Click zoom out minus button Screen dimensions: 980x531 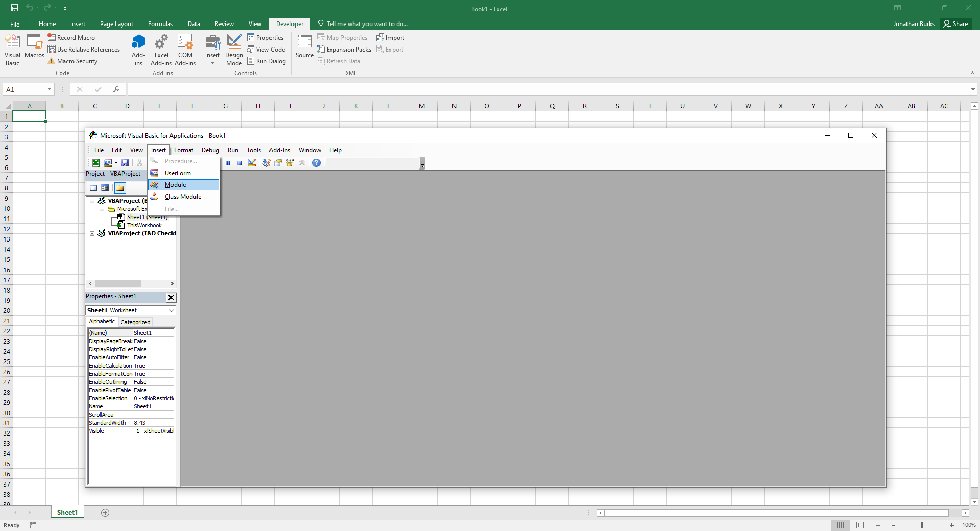point(893,525)
